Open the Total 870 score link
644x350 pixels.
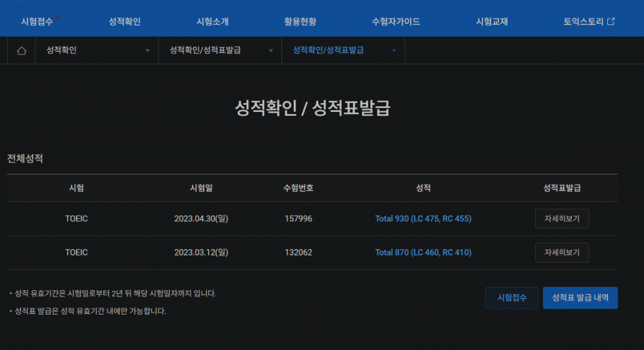pyautogui.click(x=423, y=252)
